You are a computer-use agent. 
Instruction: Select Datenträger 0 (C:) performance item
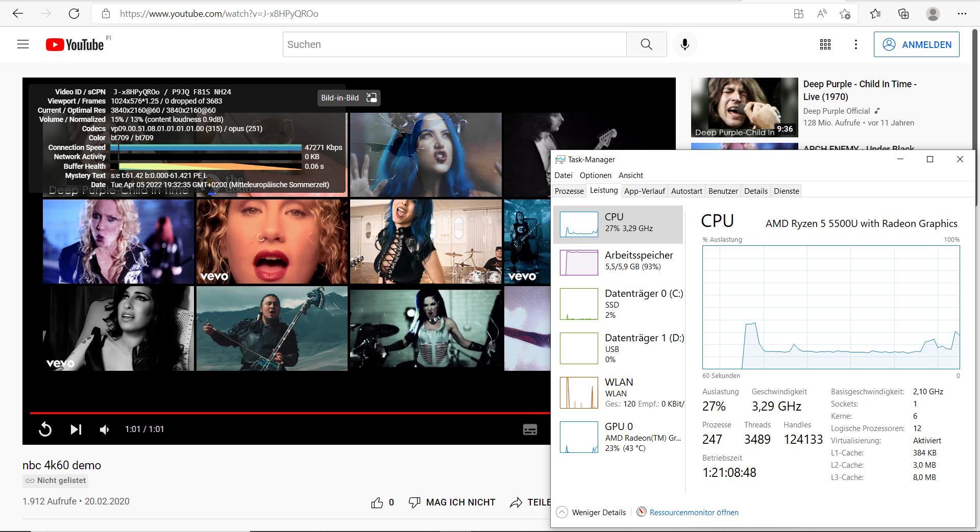(618, 304)
